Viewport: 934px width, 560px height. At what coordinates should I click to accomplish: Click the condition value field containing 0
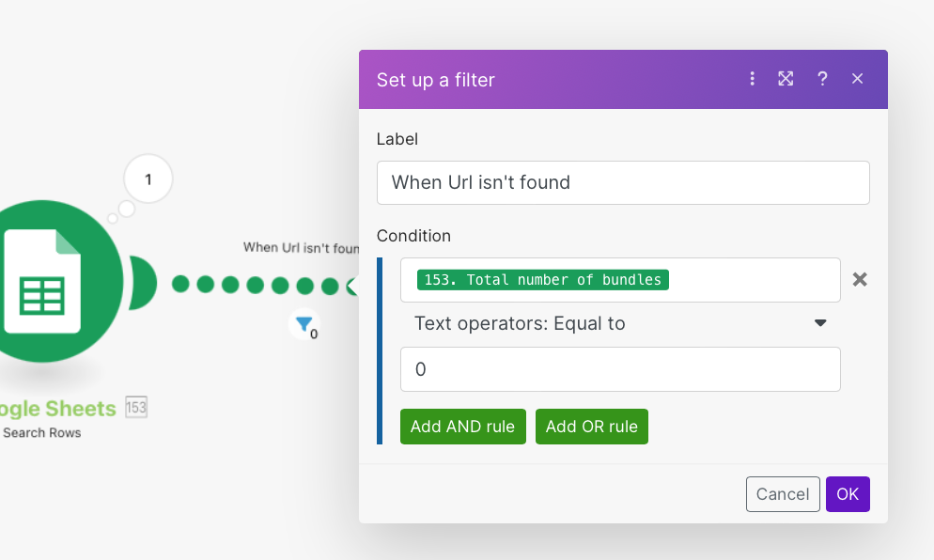(x=620, y=369)
